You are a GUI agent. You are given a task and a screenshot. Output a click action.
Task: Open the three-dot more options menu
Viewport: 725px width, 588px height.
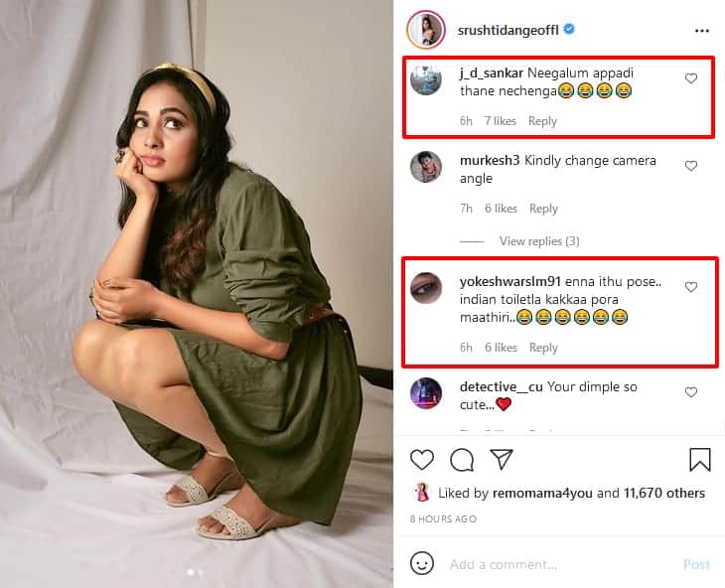(x=702, y=31)
